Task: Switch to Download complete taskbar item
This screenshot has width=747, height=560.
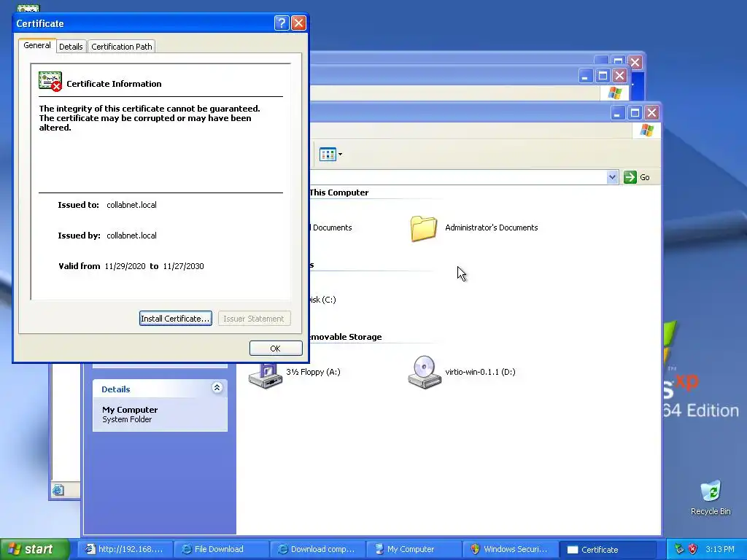Action: [x=317, y=549]
